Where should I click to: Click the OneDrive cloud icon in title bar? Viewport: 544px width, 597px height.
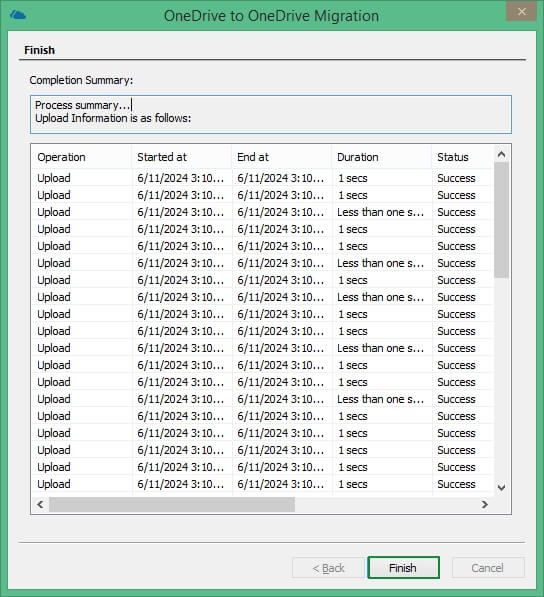tap(18, 15)
